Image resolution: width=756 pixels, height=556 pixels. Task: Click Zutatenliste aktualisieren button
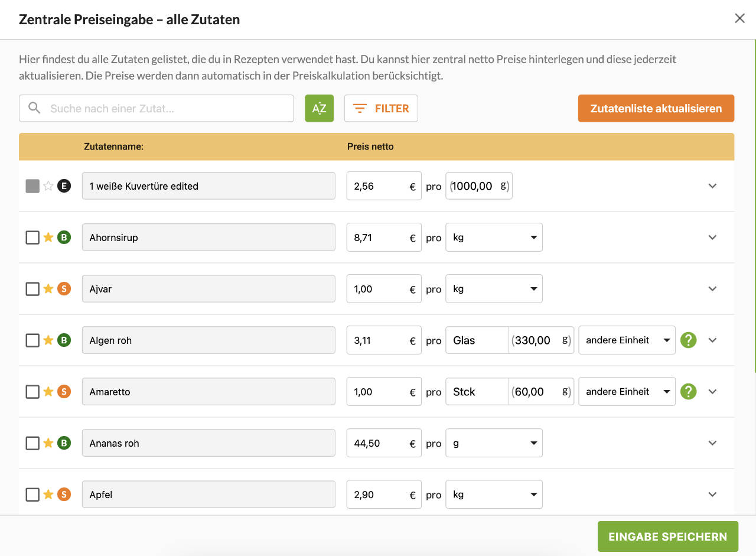pyautogui.click(x=656, y=109)
